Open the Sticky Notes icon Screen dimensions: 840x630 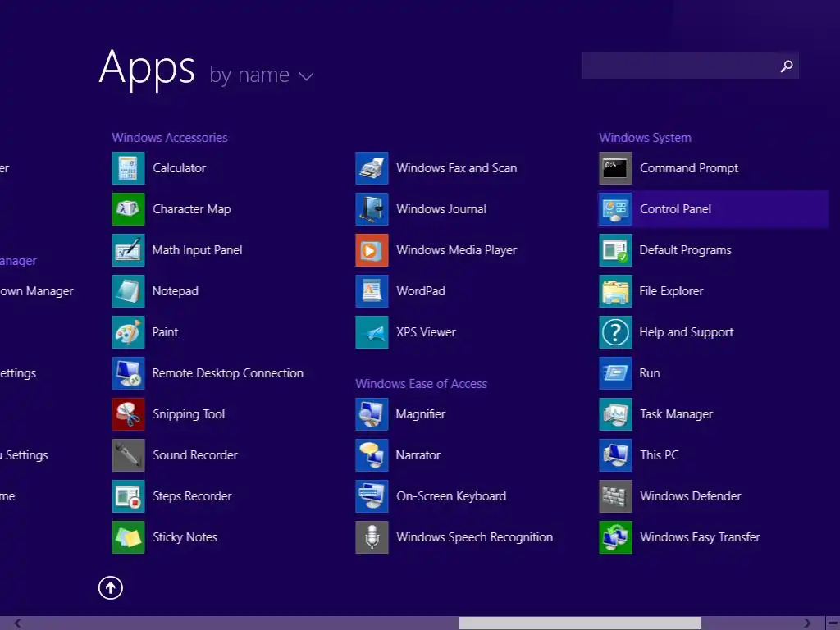128,536
